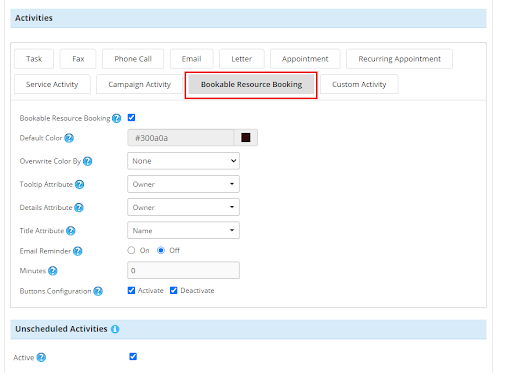This screenshot has height=373, width=512.
Task: Click Email Reminder help icon
Action: (78, 251)
